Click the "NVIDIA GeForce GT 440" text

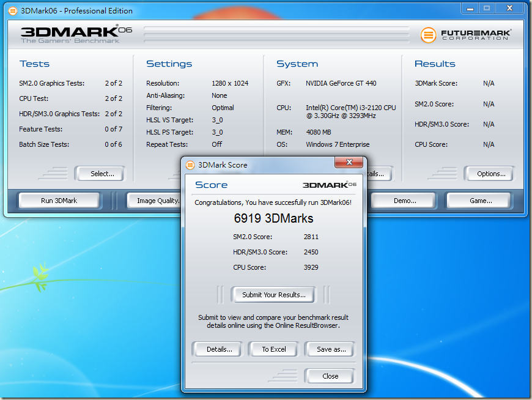tap(341, 83)
